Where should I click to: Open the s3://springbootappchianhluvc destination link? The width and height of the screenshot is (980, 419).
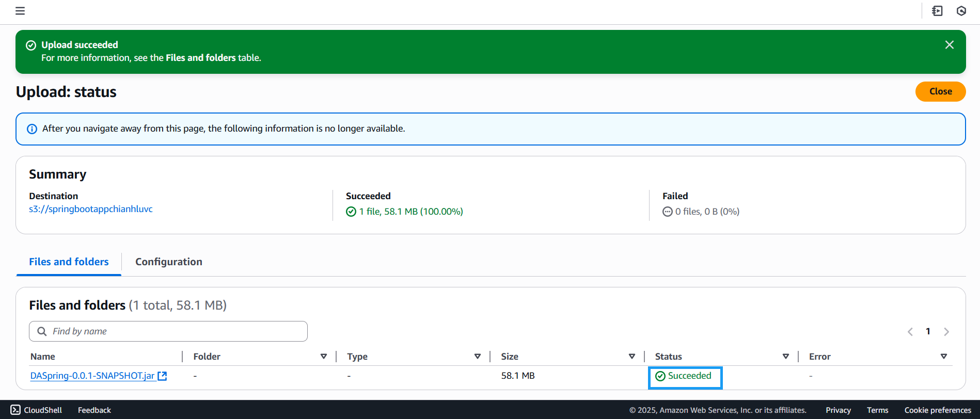(91, 209)
